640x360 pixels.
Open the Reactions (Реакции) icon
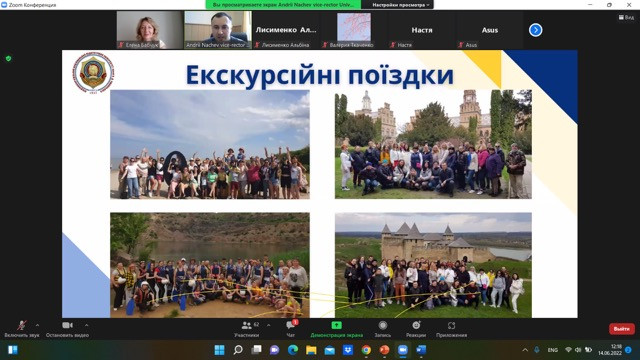(x=416, y=325)
